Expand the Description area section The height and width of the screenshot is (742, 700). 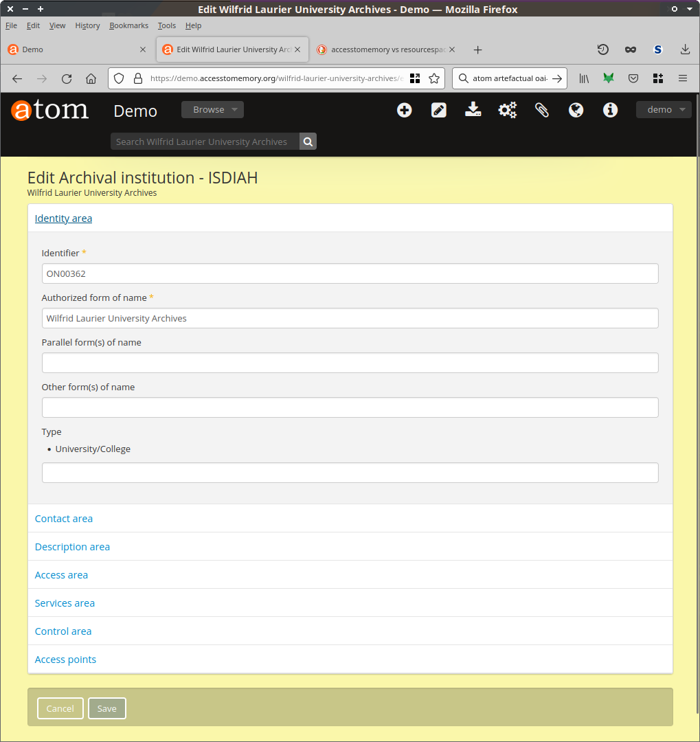72,547
